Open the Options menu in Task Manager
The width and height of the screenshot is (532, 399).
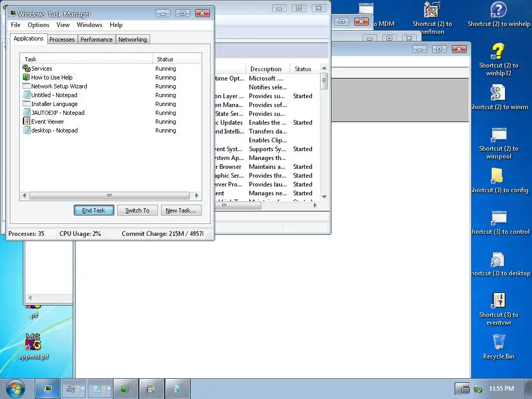point(38,25)
